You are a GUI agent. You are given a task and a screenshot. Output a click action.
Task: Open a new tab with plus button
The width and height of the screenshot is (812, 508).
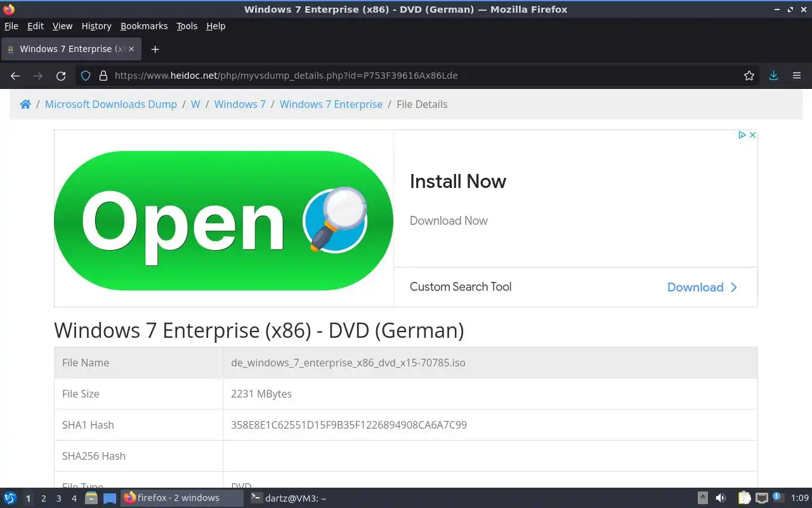tap(155, 49)
